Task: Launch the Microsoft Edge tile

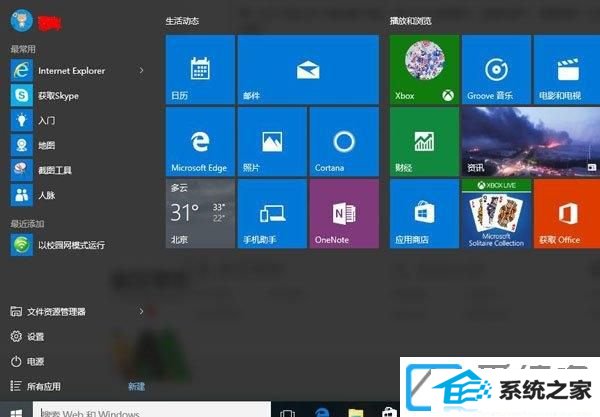Action: (200, 142)
